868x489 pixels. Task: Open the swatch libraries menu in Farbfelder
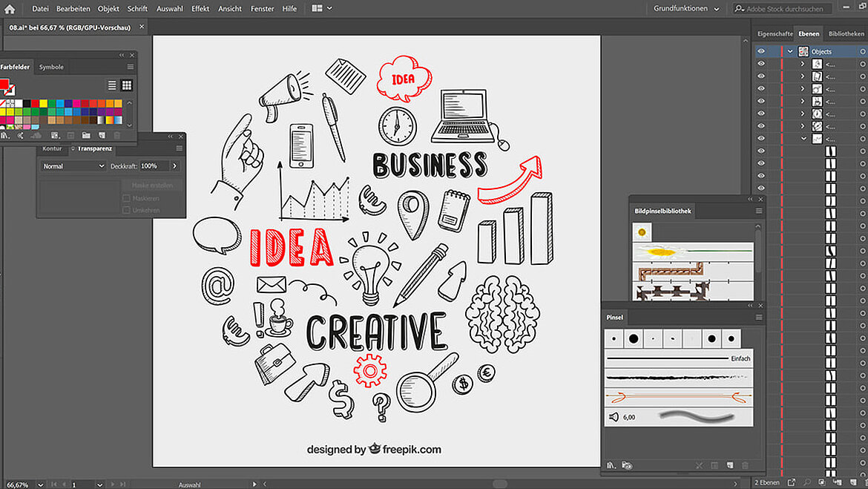(x=6, y=135)
